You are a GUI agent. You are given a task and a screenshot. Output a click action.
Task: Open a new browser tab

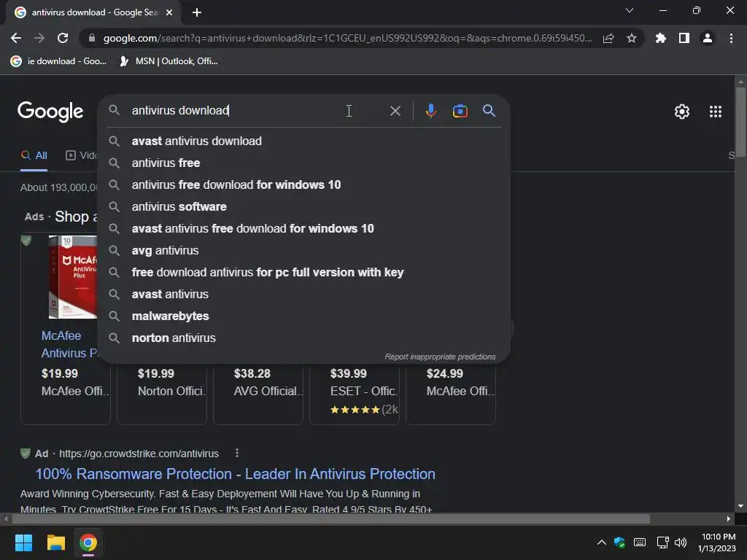pyautogui.click(x=197, y=12)
